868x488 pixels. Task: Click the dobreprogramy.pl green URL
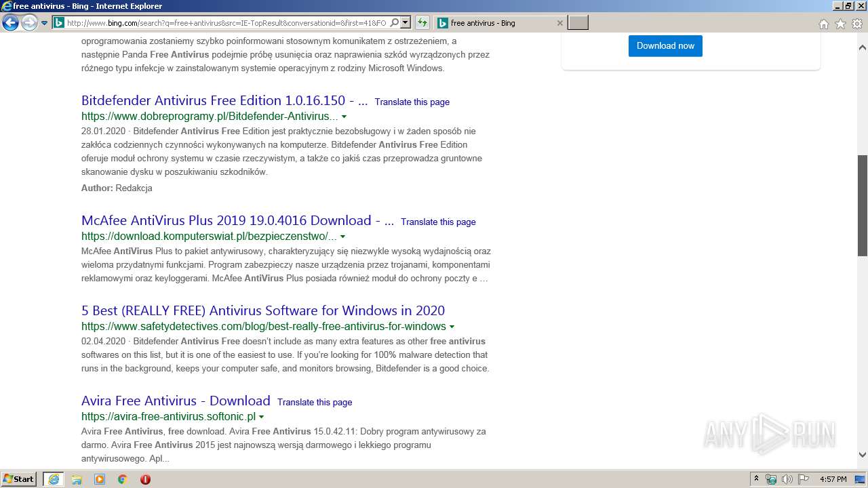click(210, 116)
